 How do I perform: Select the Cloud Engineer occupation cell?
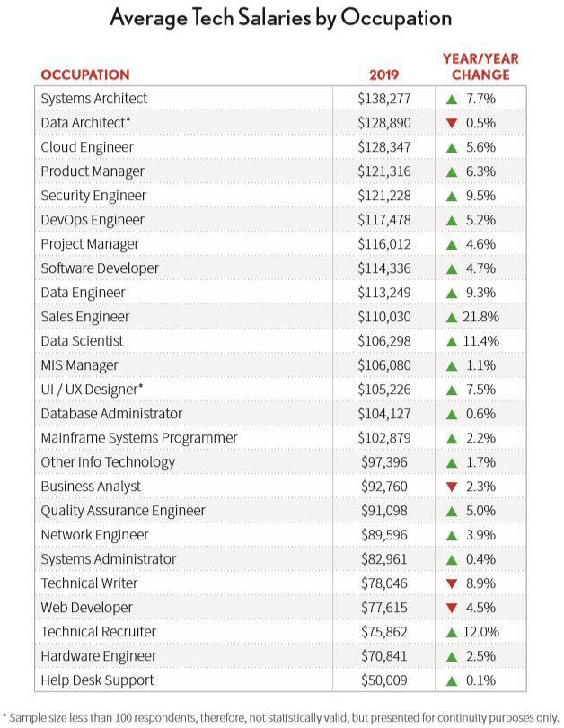pos(87,146)
